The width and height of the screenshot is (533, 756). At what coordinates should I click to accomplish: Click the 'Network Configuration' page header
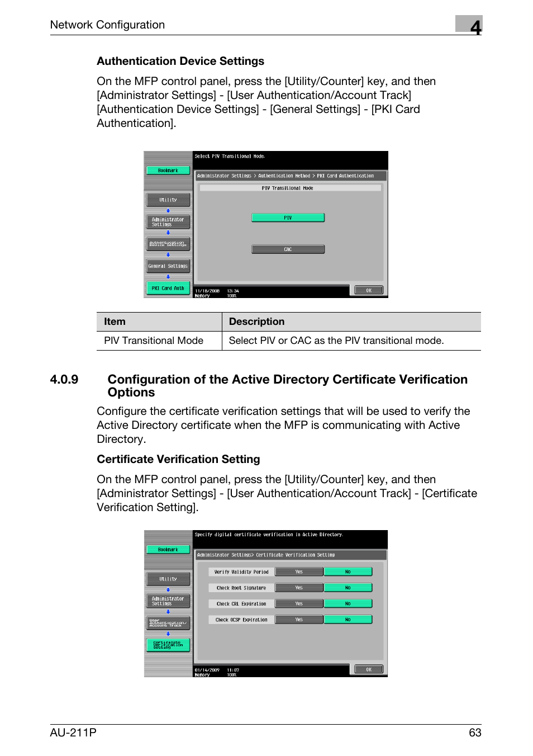pyautogui.click(x=107, y=25)
